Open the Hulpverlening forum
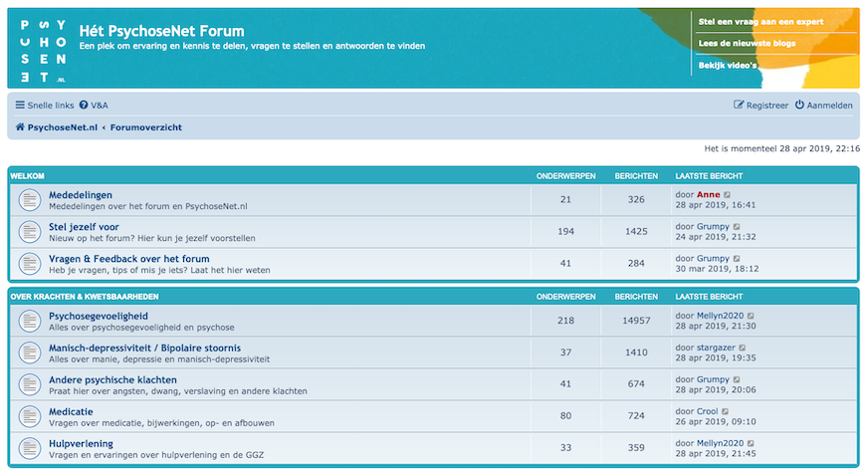This screenshot has width=868, height=471. (x=81, y=444)
